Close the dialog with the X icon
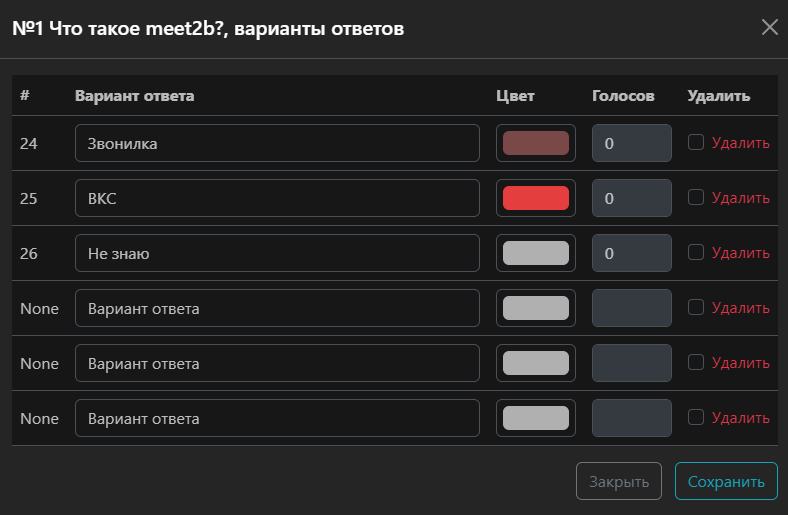 769,27
